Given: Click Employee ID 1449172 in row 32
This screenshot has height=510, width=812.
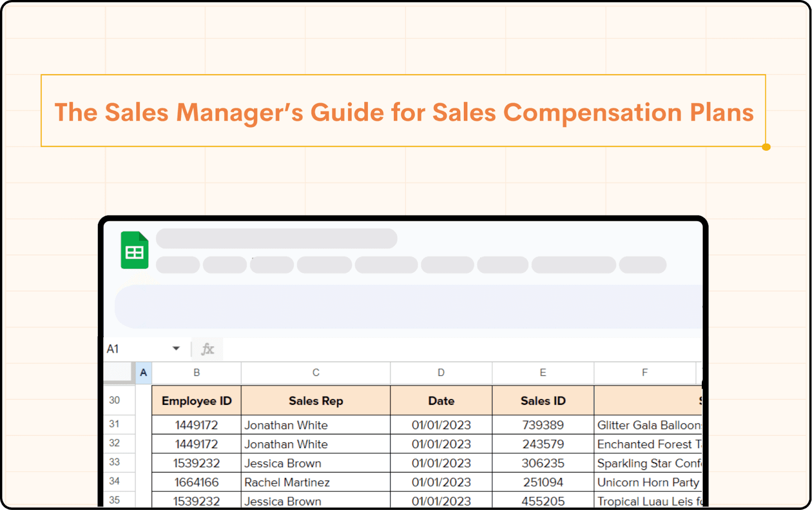Looking at the screenshot, I should (196, 444).
